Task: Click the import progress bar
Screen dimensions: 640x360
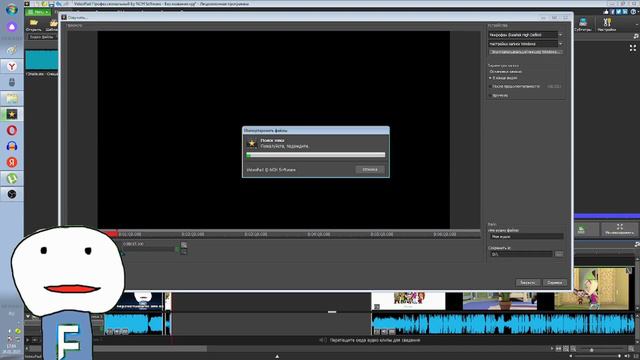Action: (316, 155)
